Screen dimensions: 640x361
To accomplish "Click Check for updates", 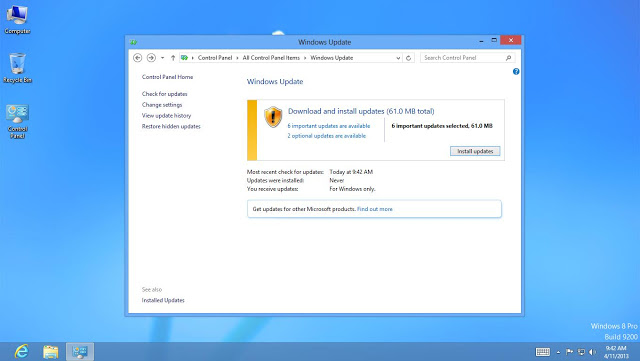I will [164, 94].
